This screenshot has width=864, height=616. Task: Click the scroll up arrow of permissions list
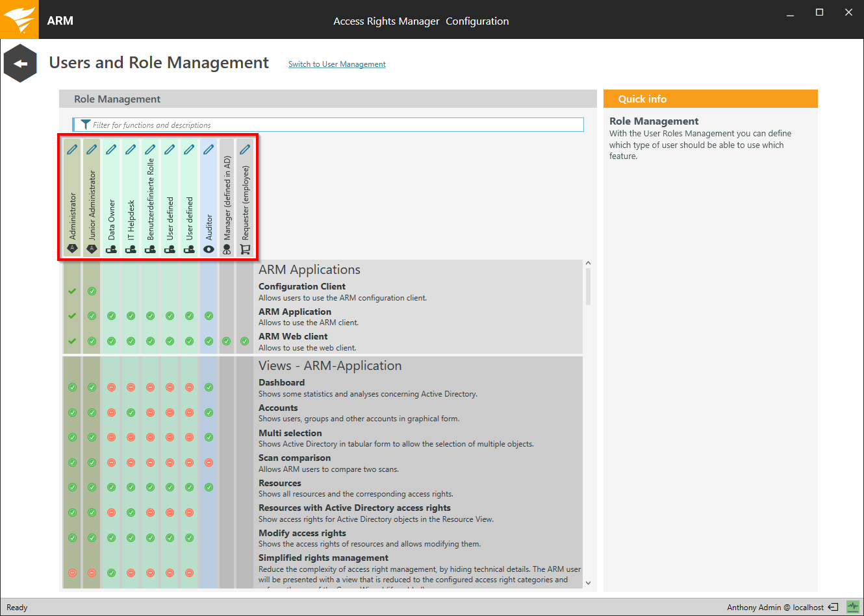(x=588, y=264)
